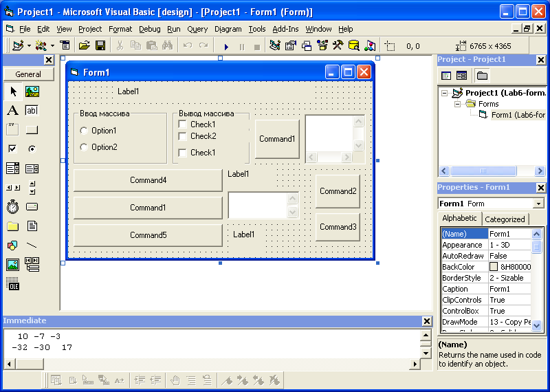Click inside the Immediate window text
Image resolution: width=550 pixels, height=392 pixels.
[x=210, y=342]
